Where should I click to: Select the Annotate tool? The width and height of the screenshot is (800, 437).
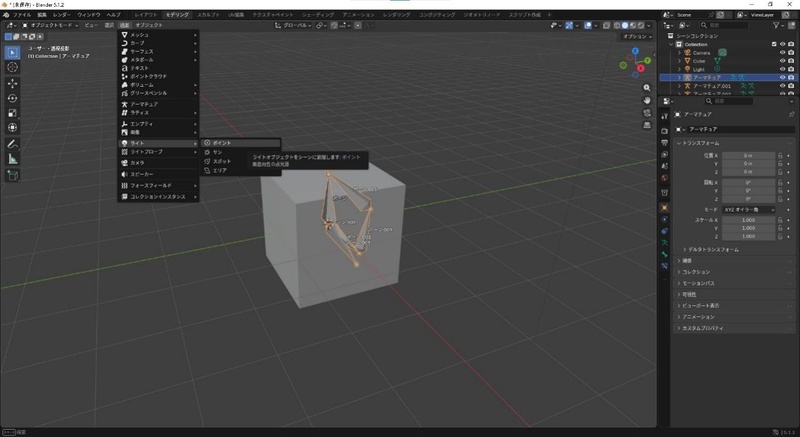(13, 144)
